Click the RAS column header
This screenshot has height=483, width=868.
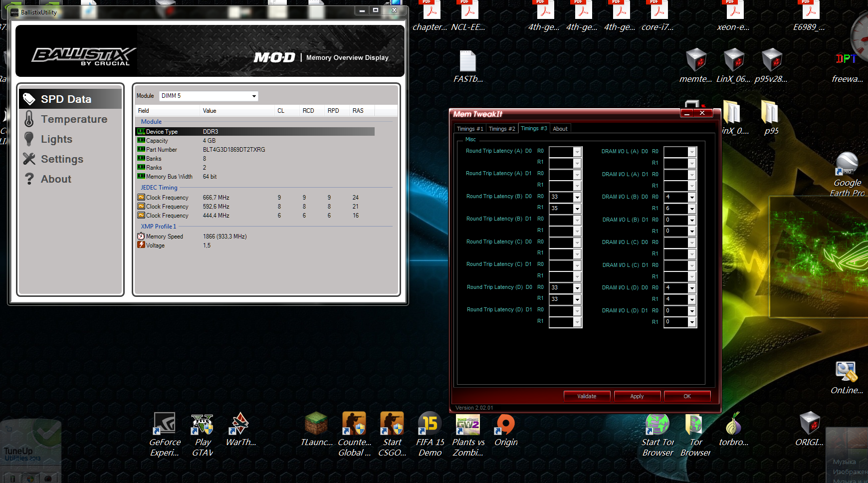[x=362, y=111]
